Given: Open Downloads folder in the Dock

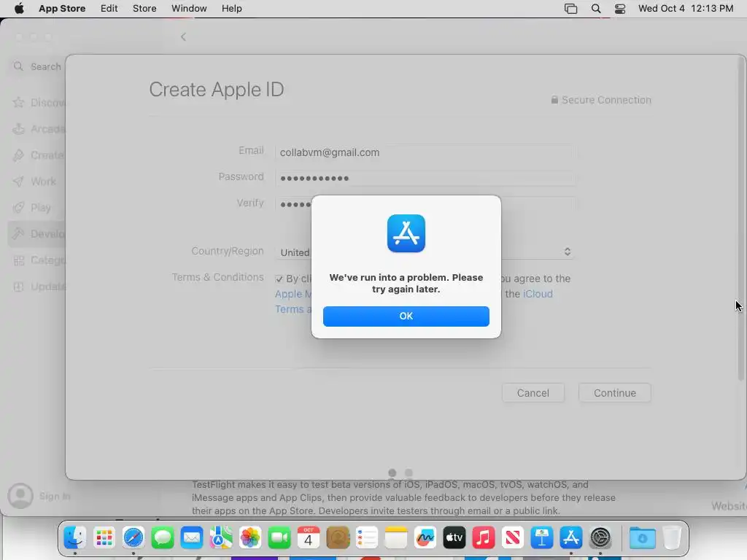Looking at the screenshot, I should pyautogui.click(x=642, y=538).
